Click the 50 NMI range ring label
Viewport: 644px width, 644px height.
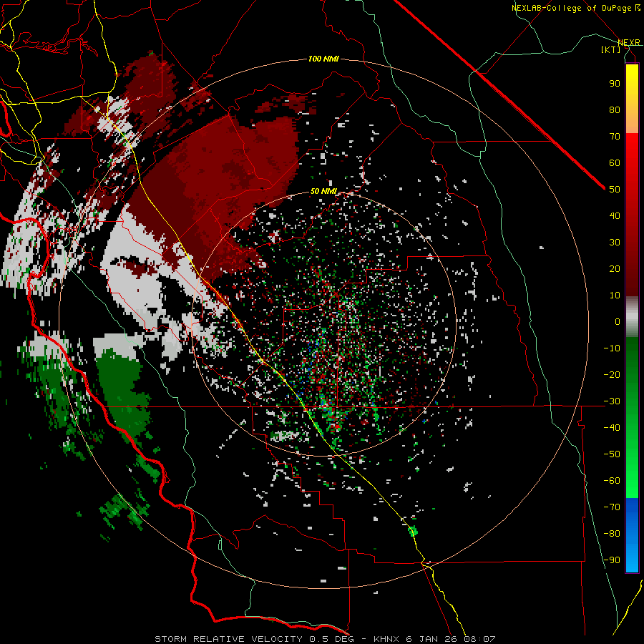pyautogui.click(x=323, y=191)
